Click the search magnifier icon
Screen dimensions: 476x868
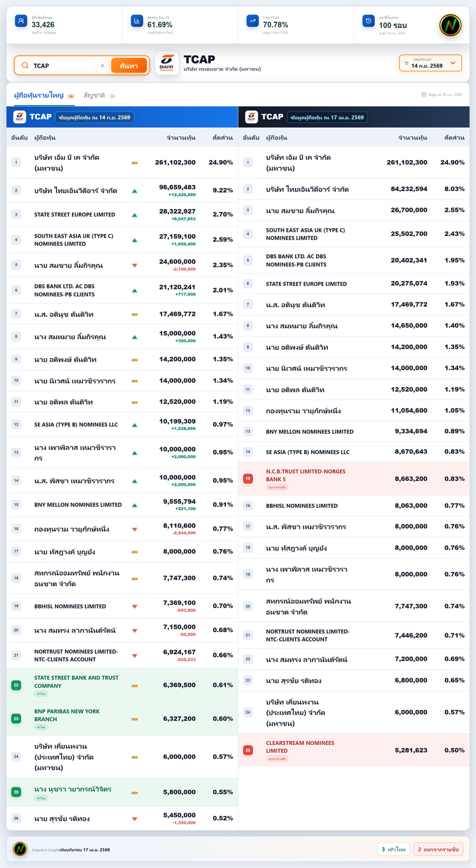click(25, 65)
